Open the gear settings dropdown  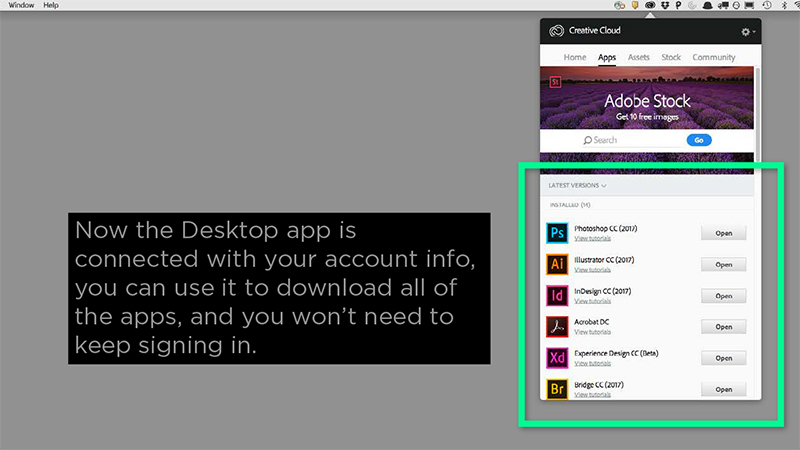pyautogui.click(x=748, y=32)
